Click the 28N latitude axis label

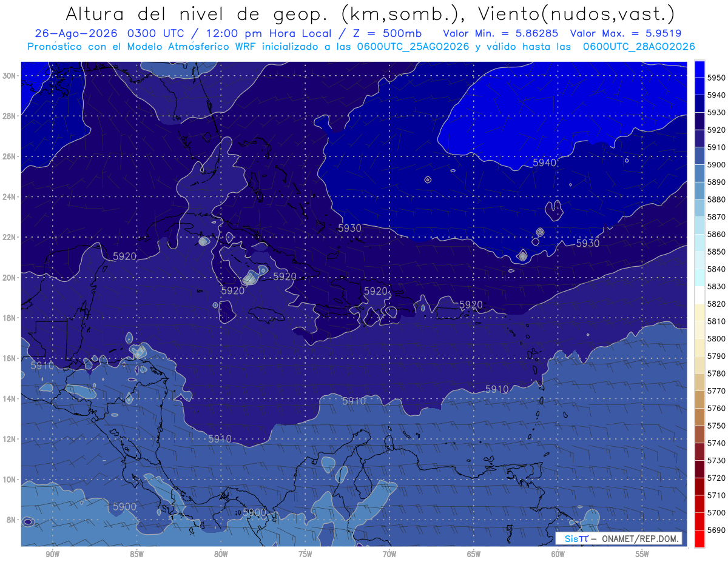point(10,116)
